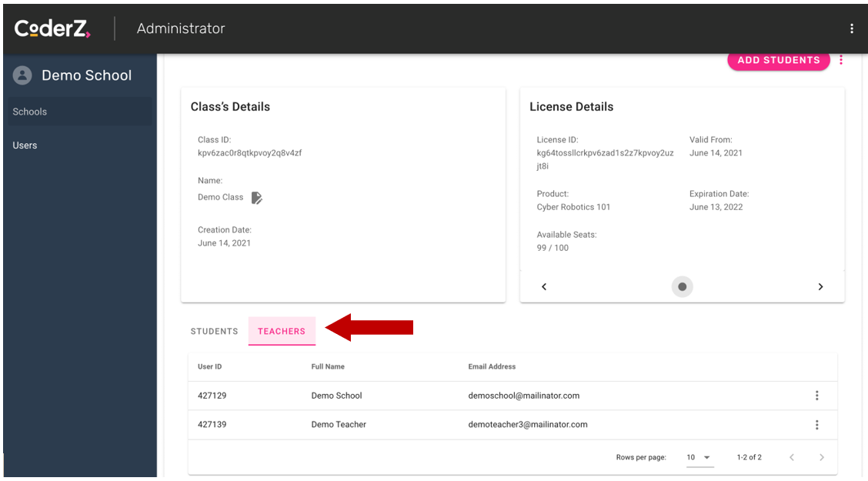Select the license carousel dot indicator

pyautogui.click(x=682, y=287)
